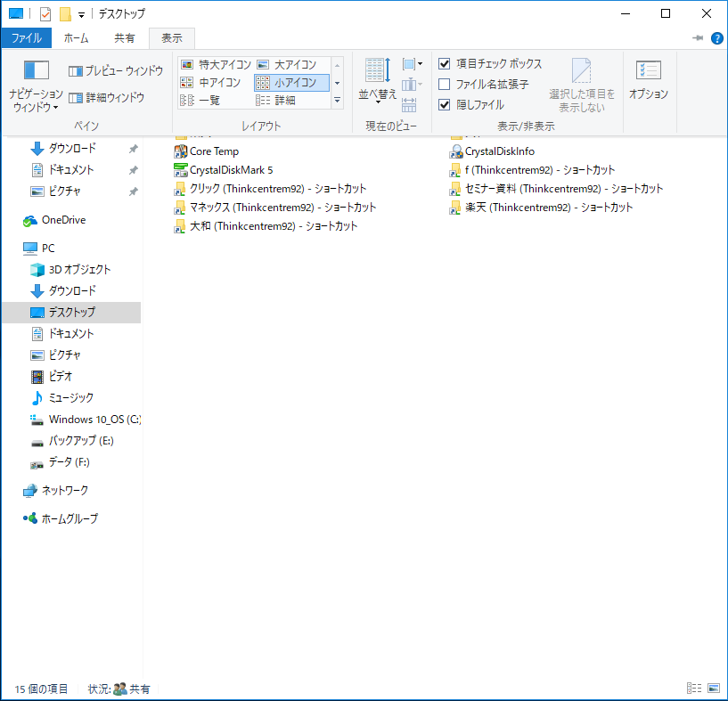Select the List layout (一覧)
This screenshot has width=728, height=701.
pos(216,101)
